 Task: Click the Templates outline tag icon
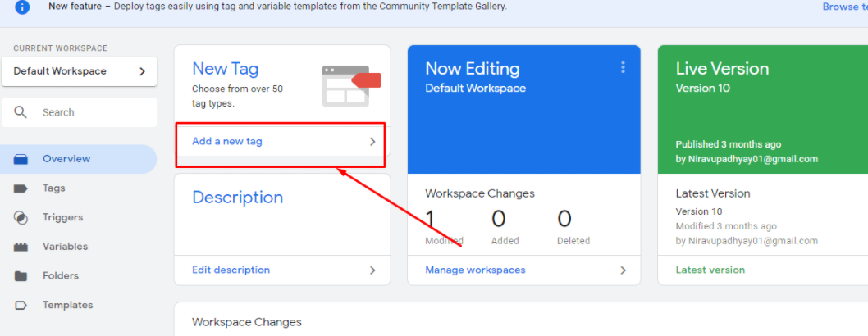tap(21, 305)
